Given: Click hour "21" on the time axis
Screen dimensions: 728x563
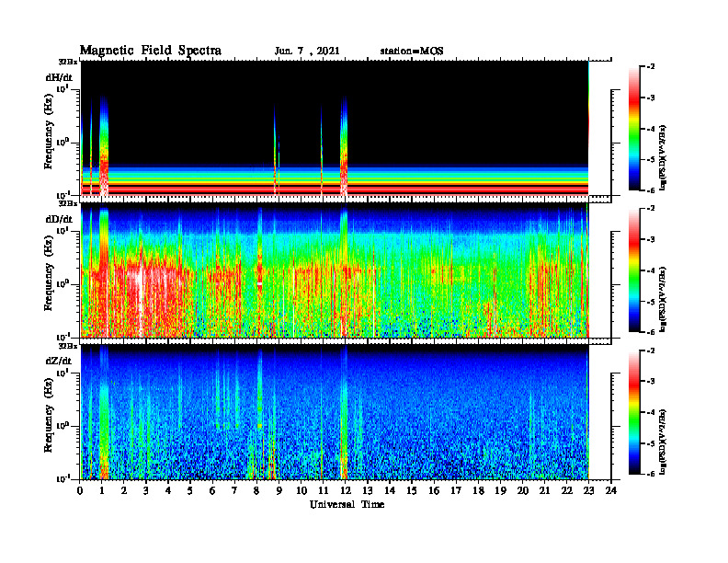Looking at the screenshot, I should click(544, 490).
